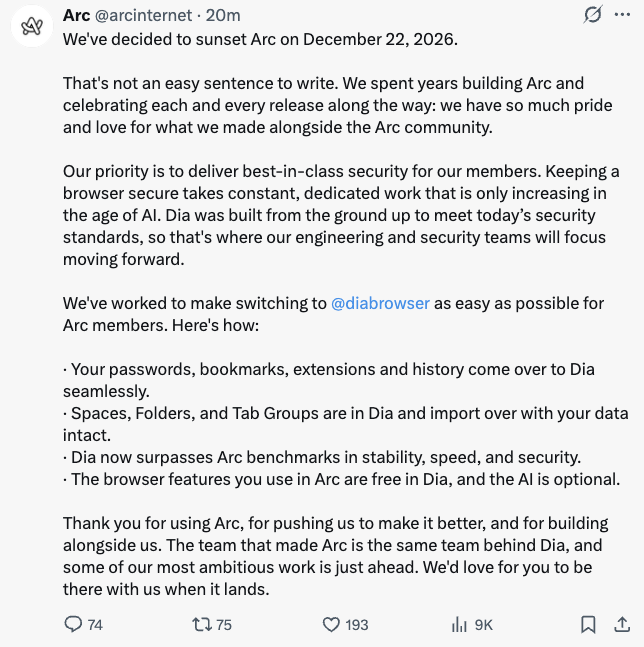Click the sunset Arc announcement sentence

coord(260,40)
